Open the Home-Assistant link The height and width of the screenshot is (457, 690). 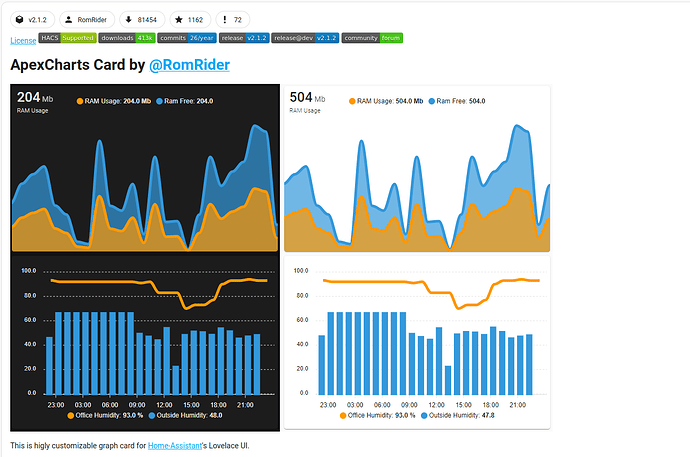pyautogui.click(x=175, y=446)
